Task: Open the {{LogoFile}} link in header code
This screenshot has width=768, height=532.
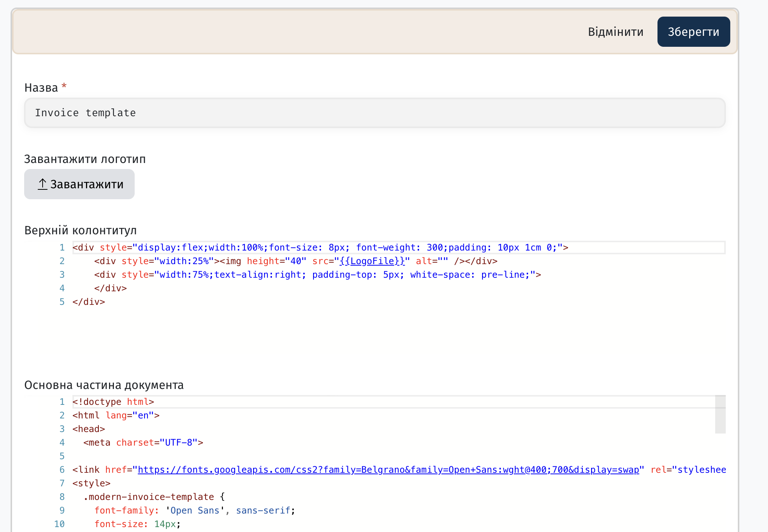Action: [x=372, y=261]
